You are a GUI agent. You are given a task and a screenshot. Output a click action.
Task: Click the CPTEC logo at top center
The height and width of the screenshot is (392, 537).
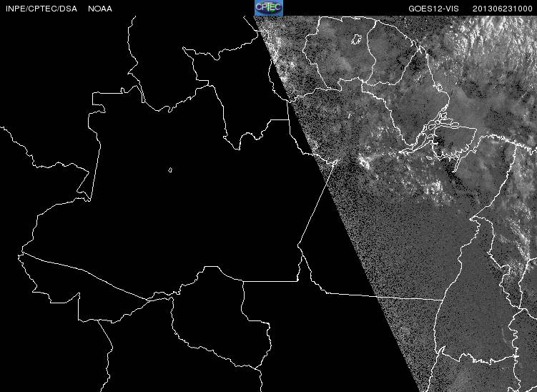click(x=269, y=8)
